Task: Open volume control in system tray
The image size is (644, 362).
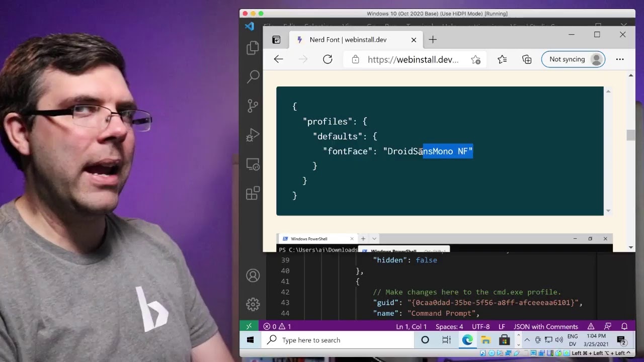Action: (x=558, y=340)
